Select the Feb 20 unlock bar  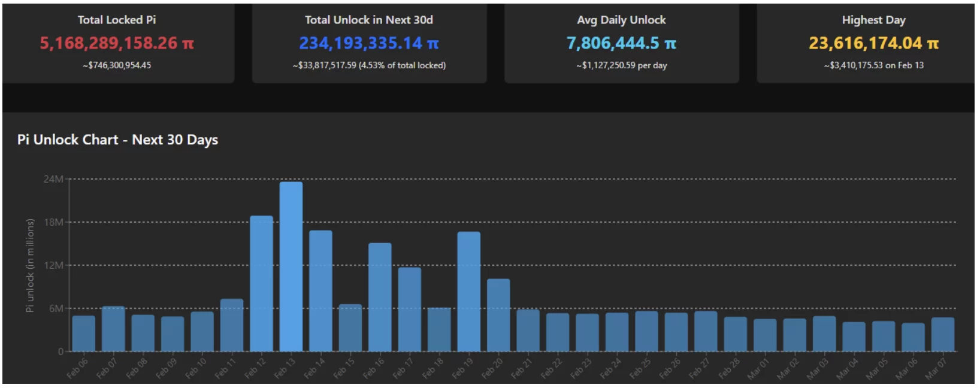pos(498,315)
